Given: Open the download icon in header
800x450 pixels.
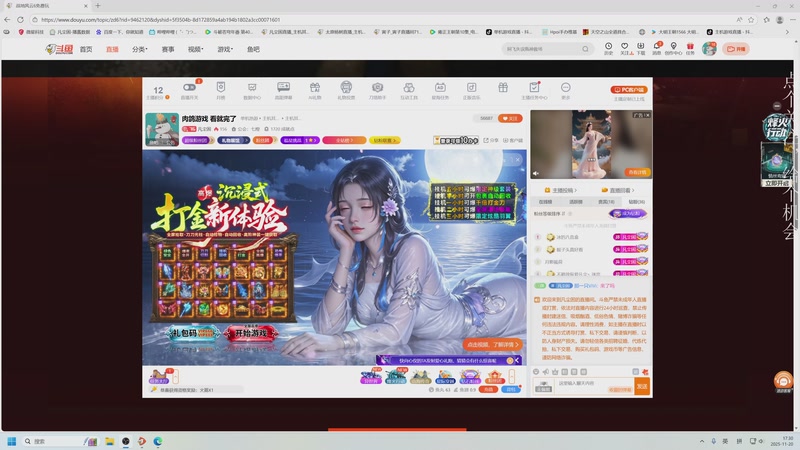Looking at the screenshot, I should tap(641, 48).
